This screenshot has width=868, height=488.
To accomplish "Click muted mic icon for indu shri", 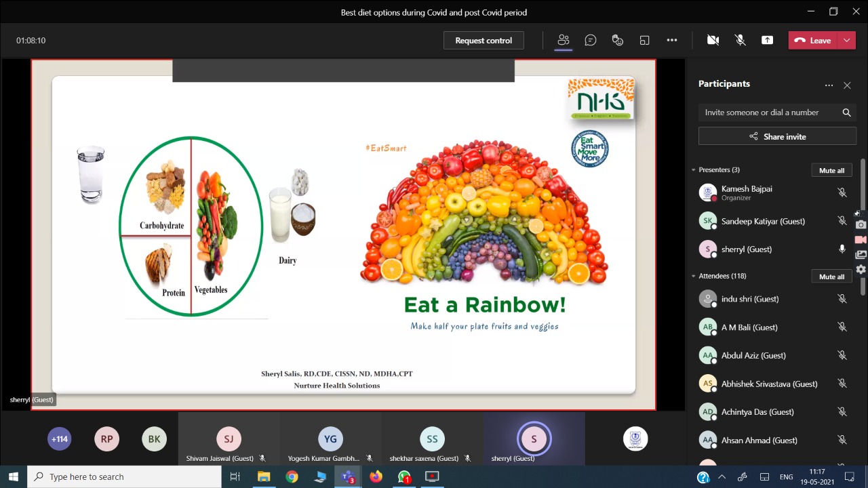I will (x=842, y=299).
